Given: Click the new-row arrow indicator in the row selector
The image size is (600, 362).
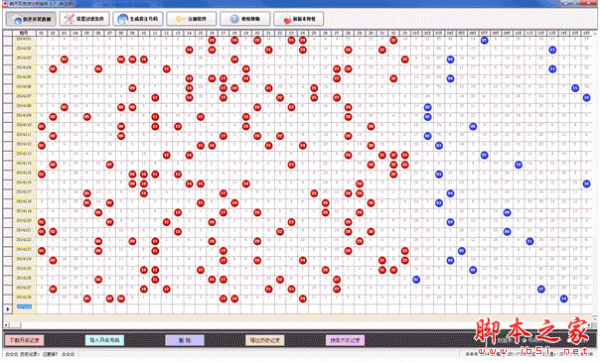Looking at the screenshot, I should pyautogui.click(x=8, y=308).
